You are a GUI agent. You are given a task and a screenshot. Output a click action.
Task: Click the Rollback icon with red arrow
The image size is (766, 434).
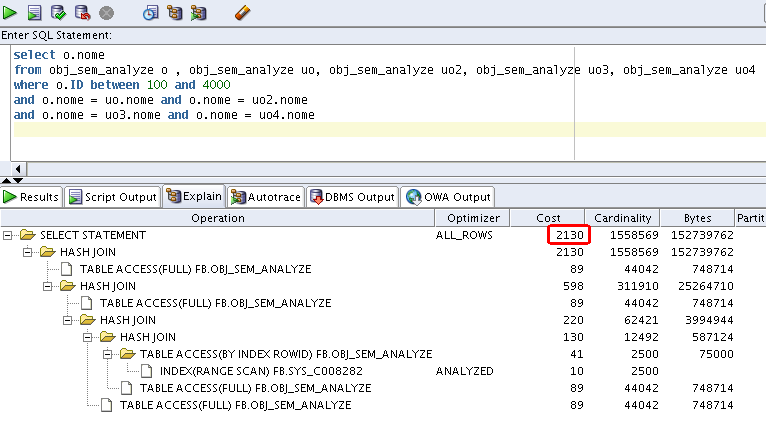pos(82,13)
